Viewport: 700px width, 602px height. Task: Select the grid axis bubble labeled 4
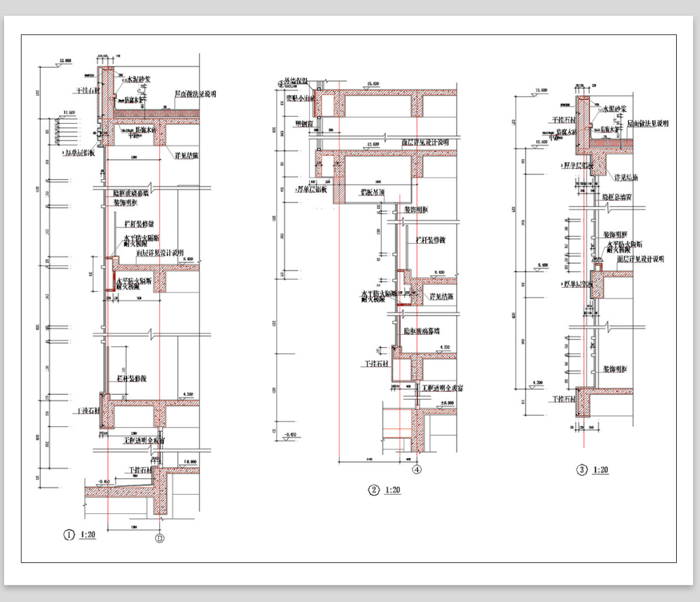[417, 469]
